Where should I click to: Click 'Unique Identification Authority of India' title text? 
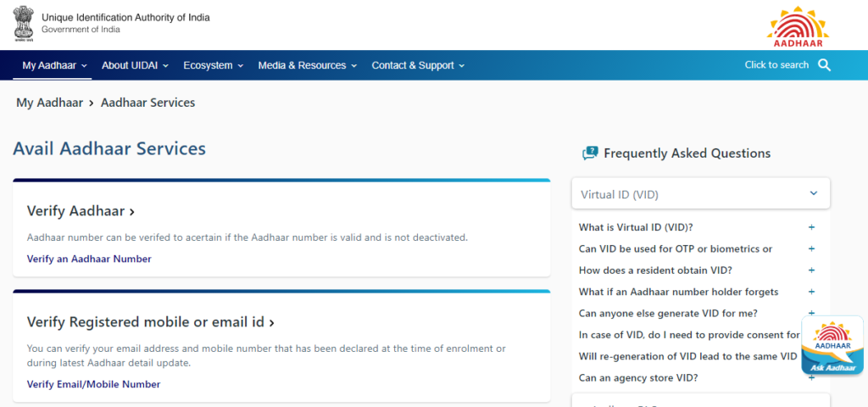click(125, 17)
